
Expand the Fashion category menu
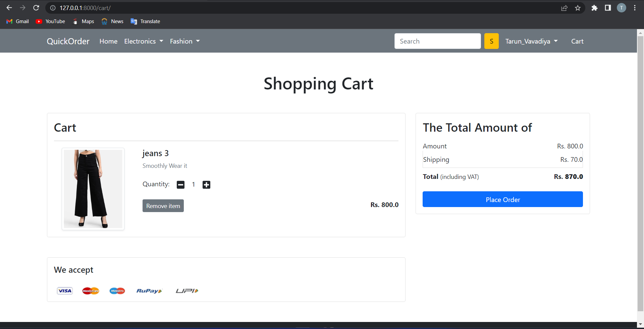[184, 41]
